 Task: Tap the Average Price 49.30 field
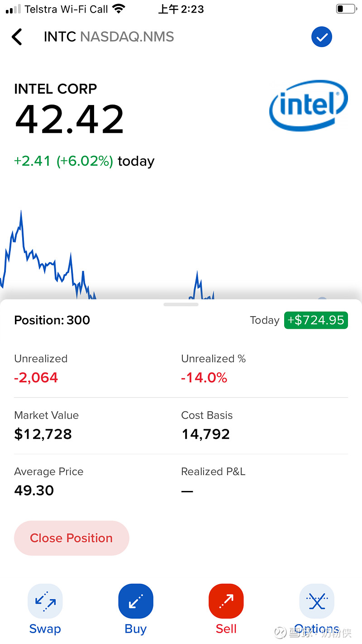(x=34, y=490)
